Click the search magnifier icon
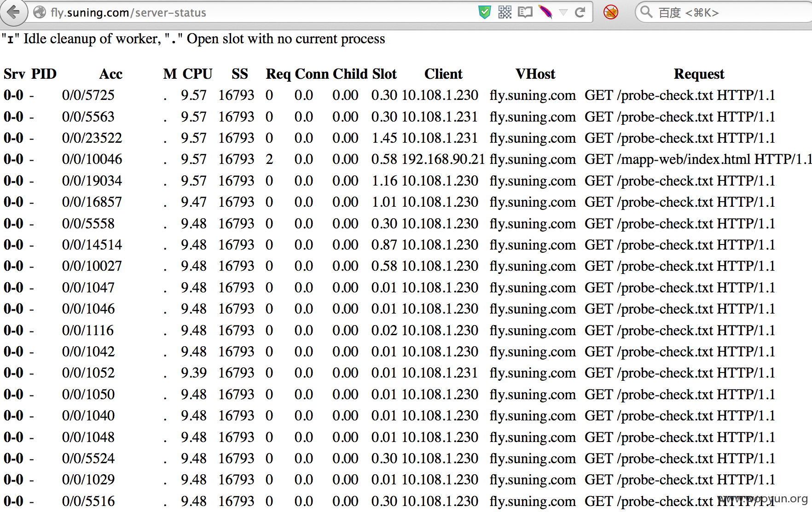The image size is (812, 512). 647,12
